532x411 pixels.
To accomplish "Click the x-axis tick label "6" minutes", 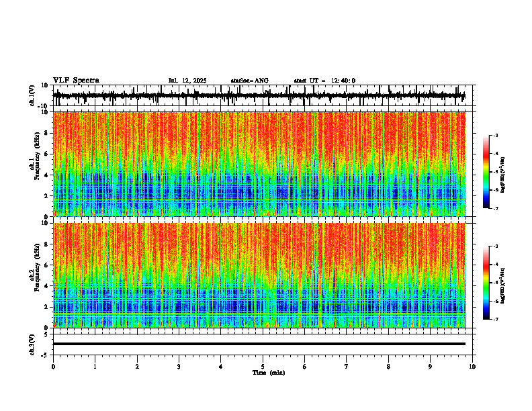I will coord(305,367).
